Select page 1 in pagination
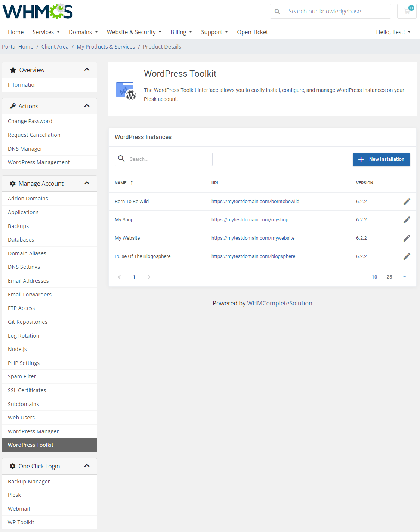Screen dimensions: 420x532 pos(134,277)
